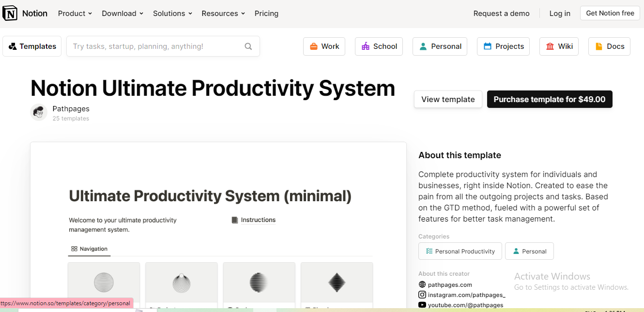Screen dimensions: 644x312
Task: Open the youtube.com/@pathpages link
Action: [466, 305]
